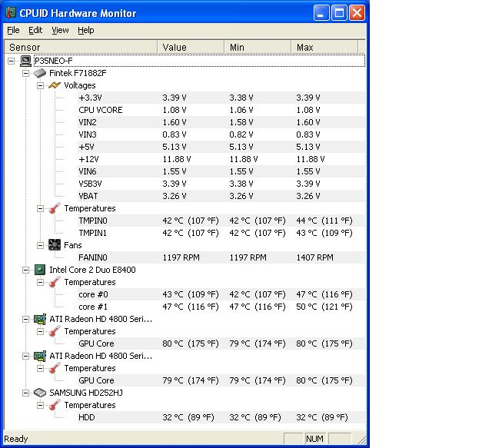Select the core #0 temperature row
The width and height of the screenshot is (492, 448).
point(221,294)
